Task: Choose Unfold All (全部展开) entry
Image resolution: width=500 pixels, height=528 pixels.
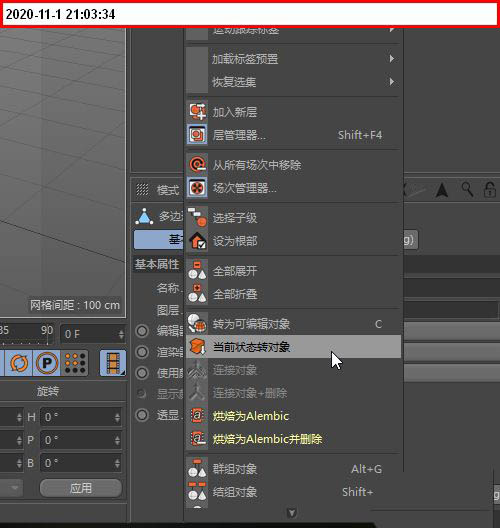Action: click(293, 271)
